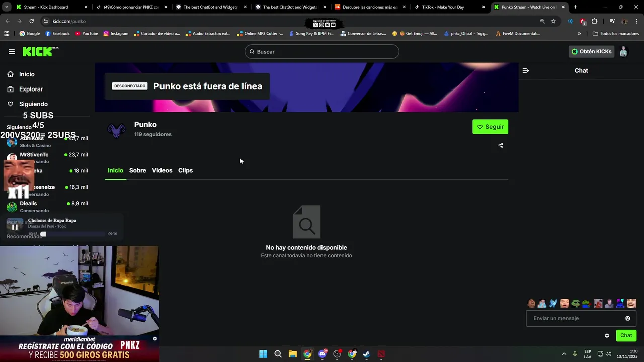Bookmark this page with the star icon

pos(553,21)
